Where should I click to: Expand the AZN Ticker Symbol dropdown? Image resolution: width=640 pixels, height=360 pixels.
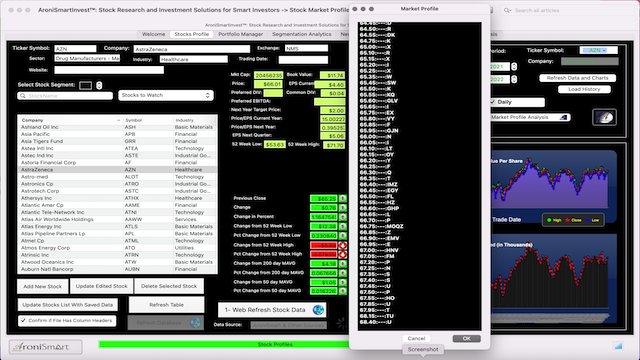tap(598, 50)
